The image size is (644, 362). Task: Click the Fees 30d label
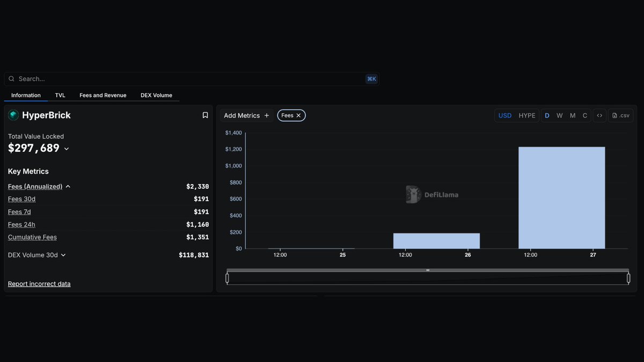pyautogui.click(x=21, y=199)
